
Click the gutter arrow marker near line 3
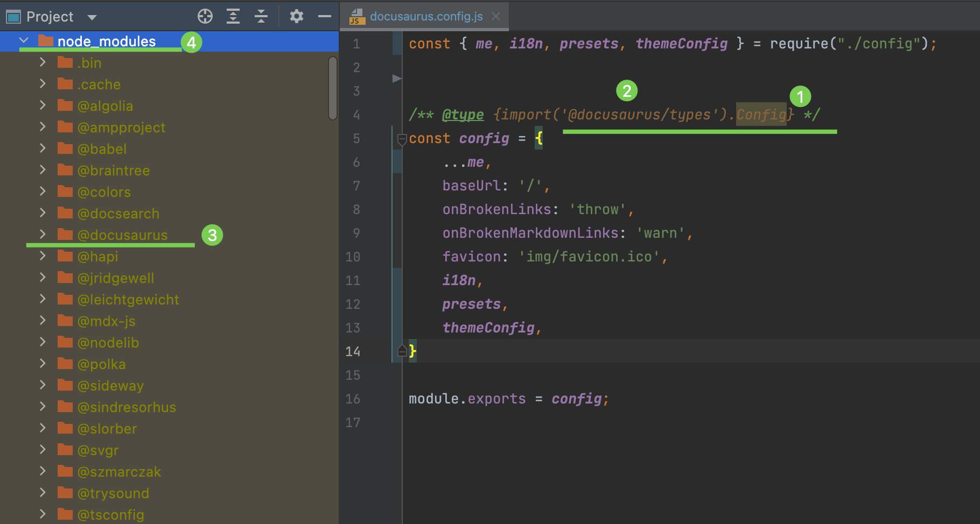pyautogui.click(x=397, y=79)
